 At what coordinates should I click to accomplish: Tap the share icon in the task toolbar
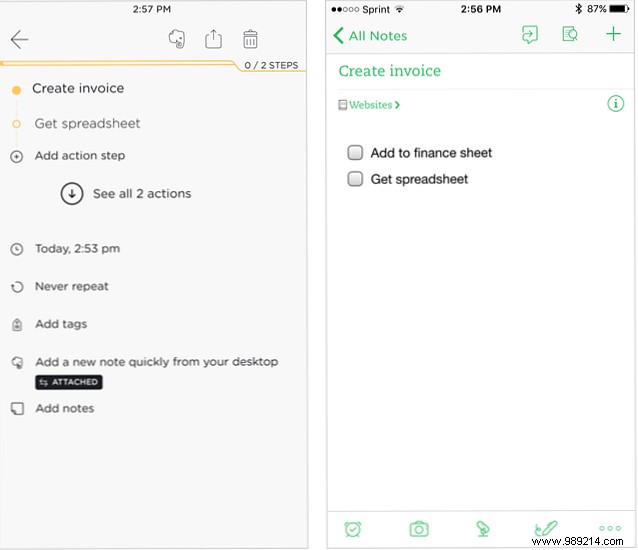(x=213, y=39)
